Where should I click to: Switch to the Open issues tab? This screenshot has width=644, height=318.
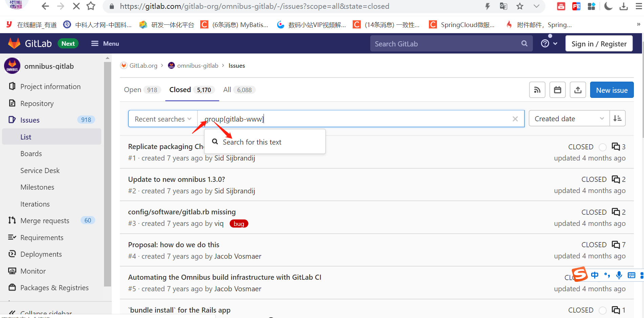pos(142,90)
